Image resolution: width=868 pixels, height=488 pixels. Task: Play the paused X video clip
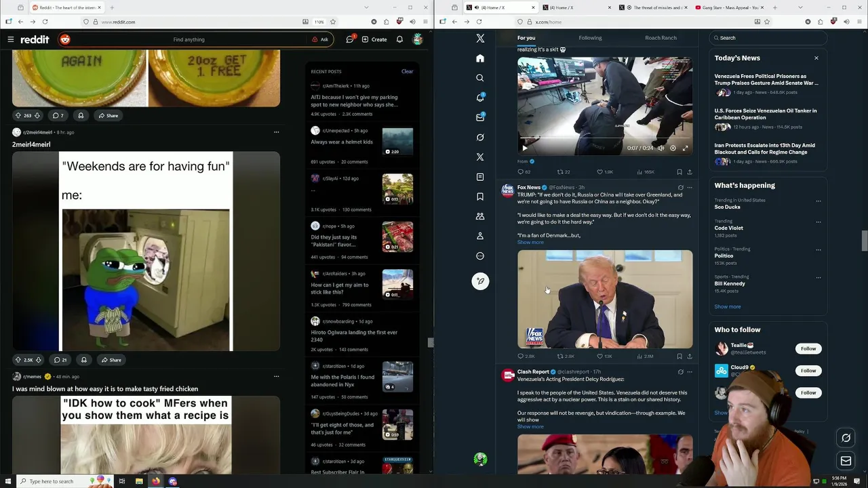pyautogui.click(x=524, y=148)
